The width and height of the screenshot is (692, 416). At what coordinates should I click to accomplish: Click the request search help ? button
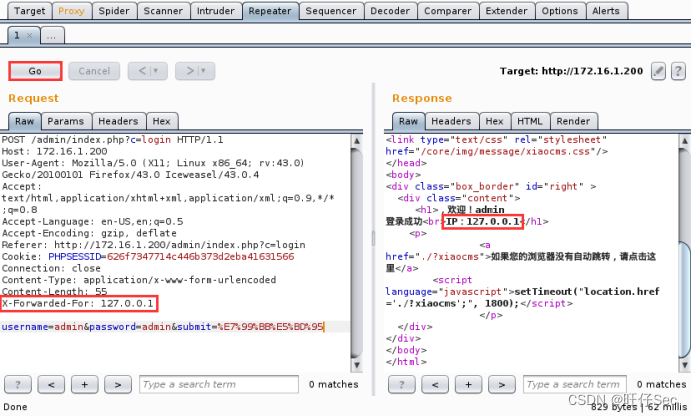pos(18,385)
